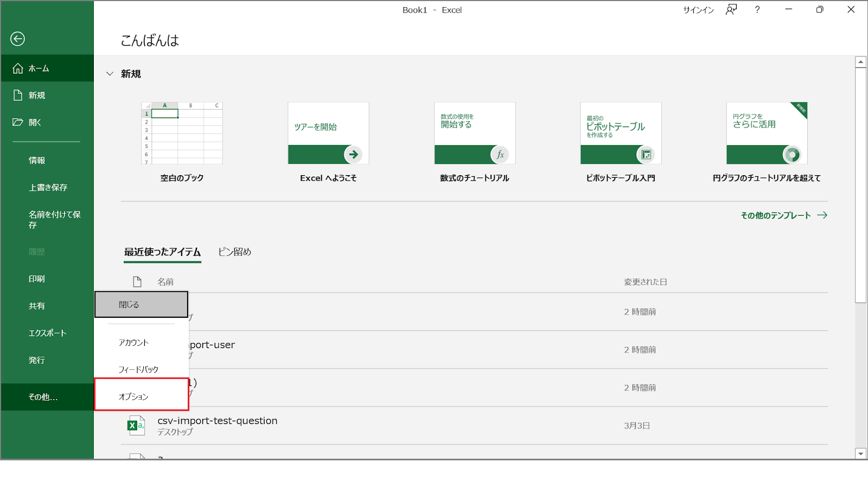Collapse the 新規 section chevron
868x488 pixels.
click(x=110, y=74)
